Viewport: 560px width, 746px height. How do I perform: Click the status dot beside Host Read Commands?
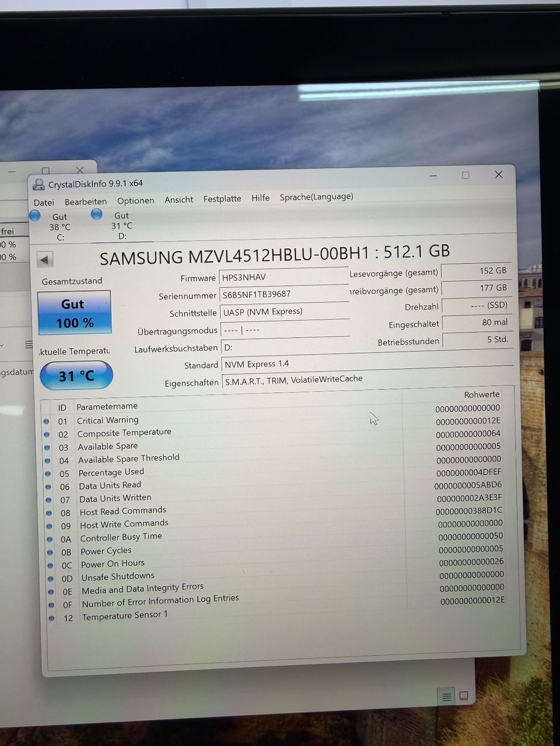(49, 513)
